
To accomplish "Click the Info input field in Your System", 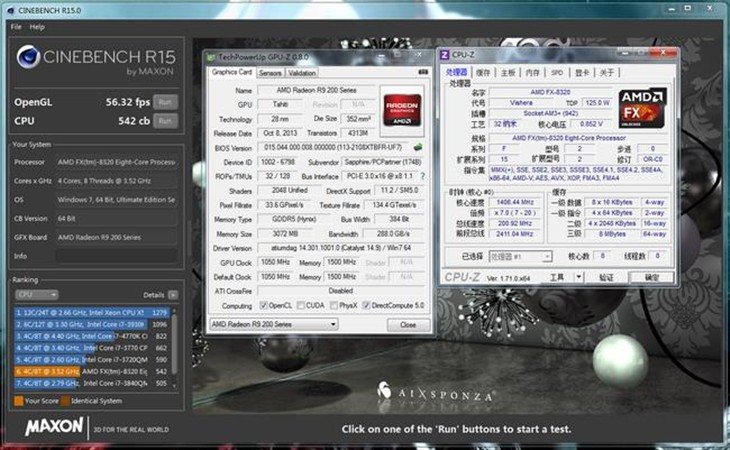I will coord(116,256).
